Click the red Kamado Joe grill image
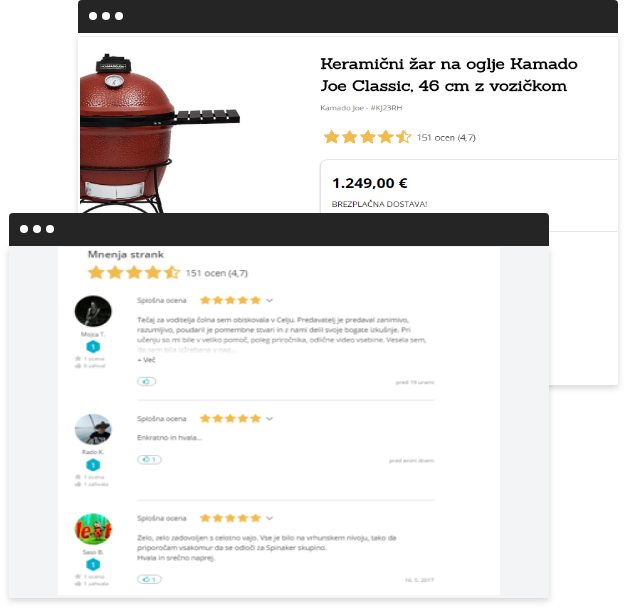Viewport: 627px width, 610px height. click(160, 133)
